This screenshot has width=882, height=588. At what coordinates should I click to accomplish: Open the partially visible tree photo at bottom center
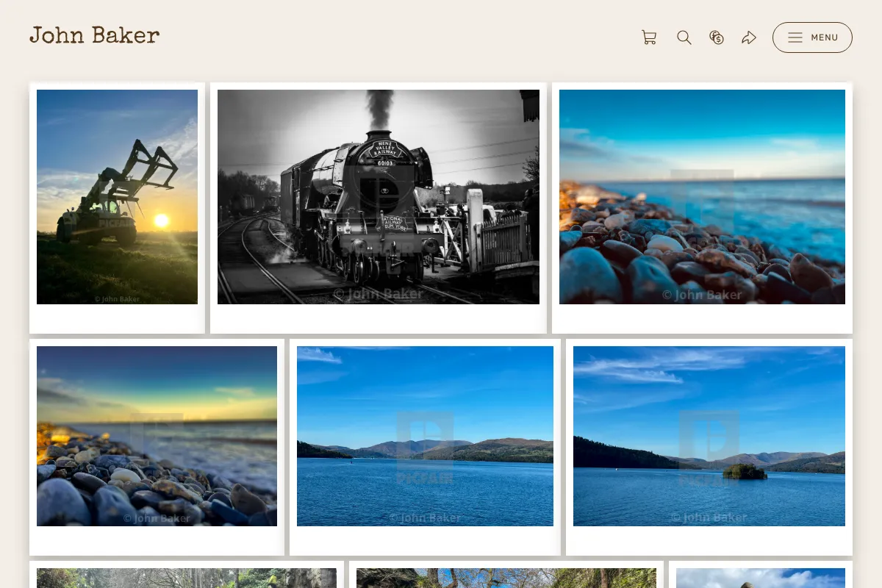point(506,578)
